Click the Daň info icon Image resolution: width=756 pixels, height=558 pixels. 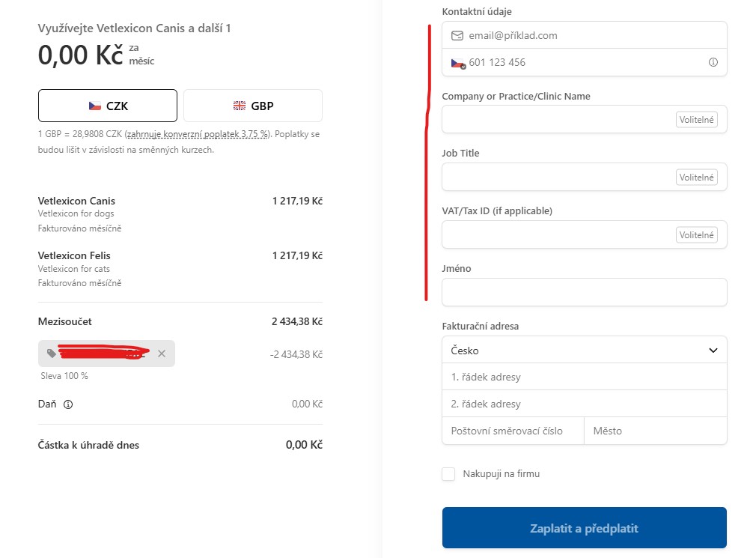pyautogui.click(x=68, y=404)
